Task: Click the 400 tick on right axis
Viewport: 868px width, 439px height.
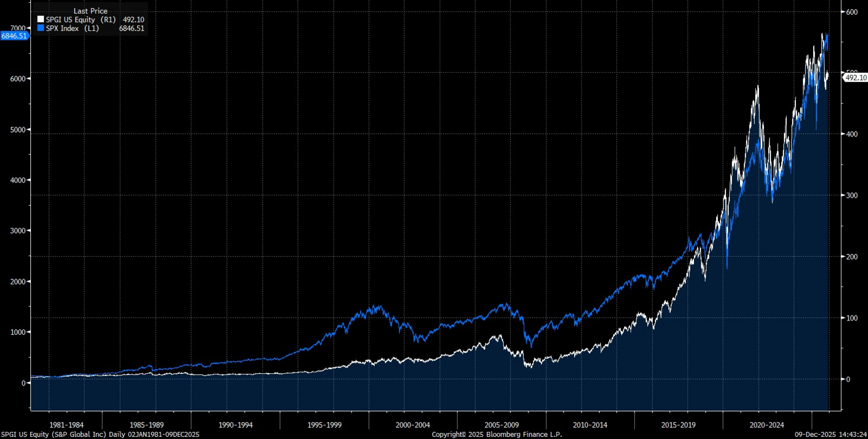Action: click(852, 134)
